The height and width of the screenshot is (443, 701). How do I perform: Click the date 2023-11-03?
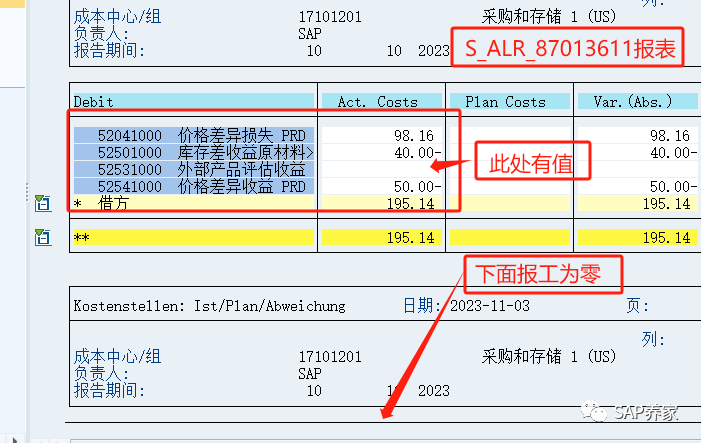[490, 306]
